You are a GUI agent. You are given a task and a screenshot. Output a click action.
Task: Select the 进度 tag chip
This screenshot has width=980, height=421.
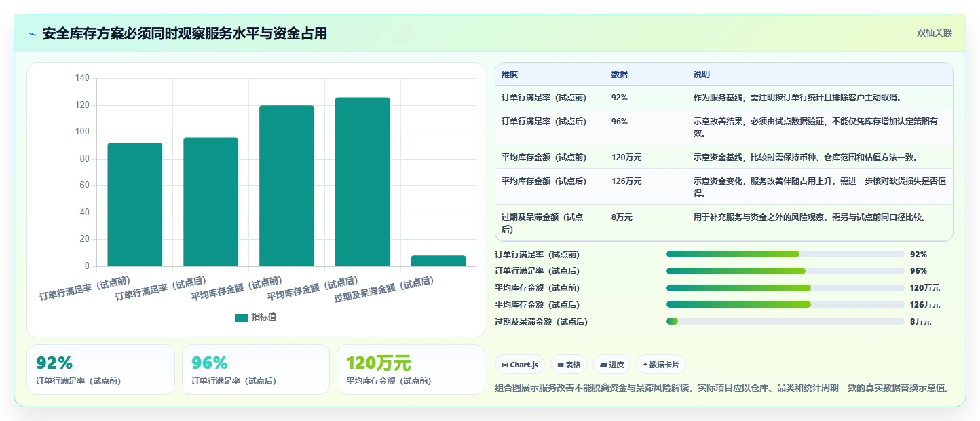point(611,365)
